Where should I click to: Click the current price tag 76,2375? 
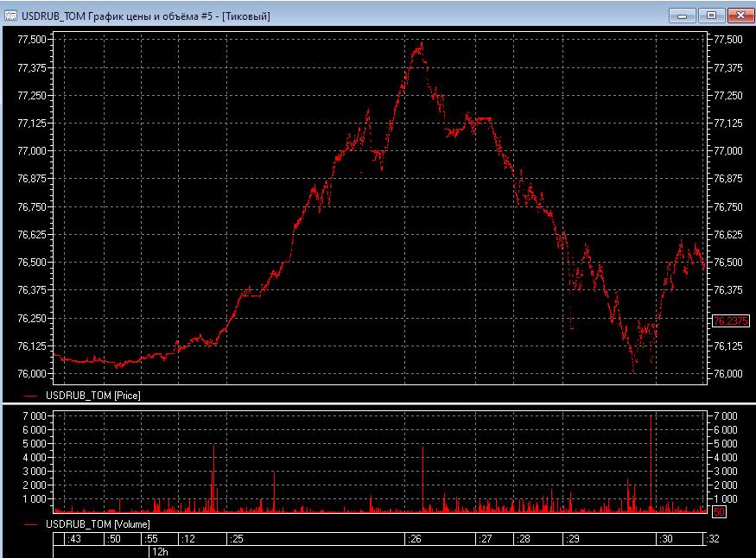point(729,321)
